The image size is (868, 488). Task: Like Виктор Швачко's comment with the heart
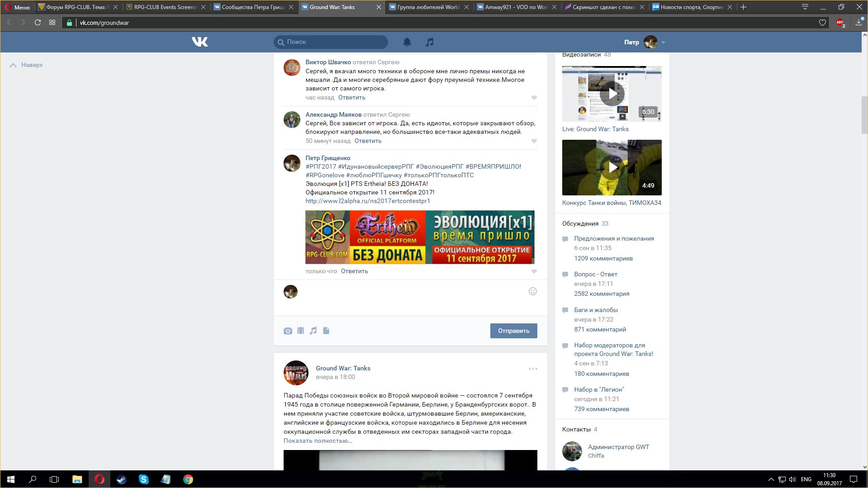point(534,98)
